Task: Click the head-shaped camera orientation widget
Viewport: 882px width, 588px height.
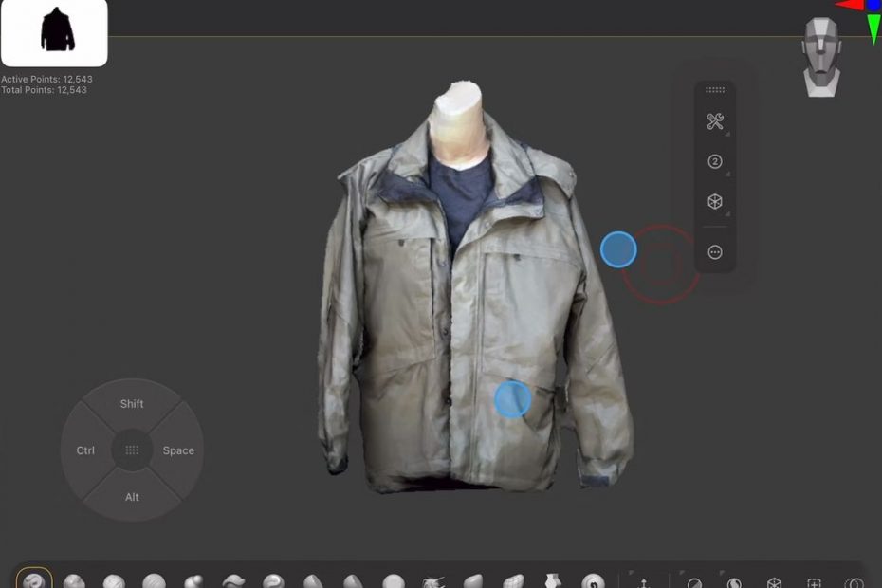Action: pyautogui.click(x=821, y=57)
